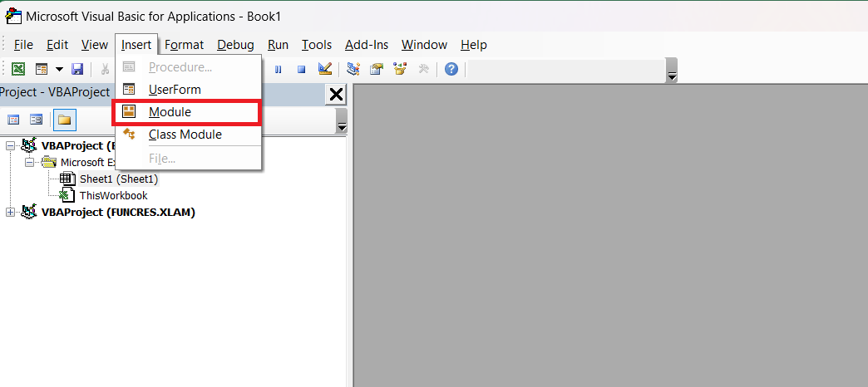Open the File menu
Viewport: 868px width, 387px height.
pyautogui.click(x=24, y=45)
